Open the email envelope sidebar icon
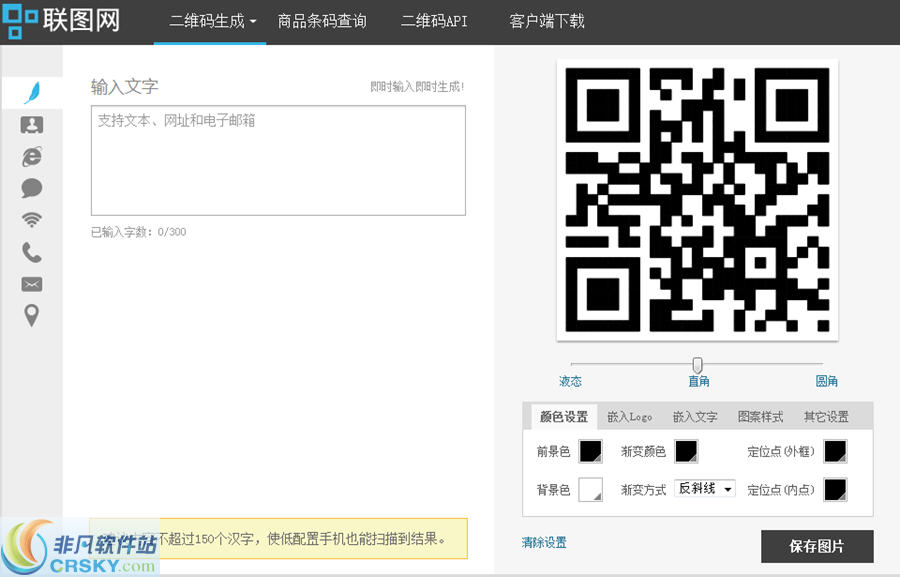The image size is (900, 577). pyautogui.click(x=32, y=284)
